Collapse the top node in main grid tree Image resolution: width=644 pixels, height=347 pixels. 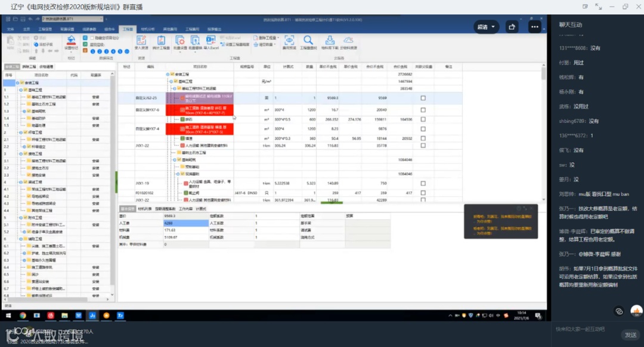click(x=168, y=75)
